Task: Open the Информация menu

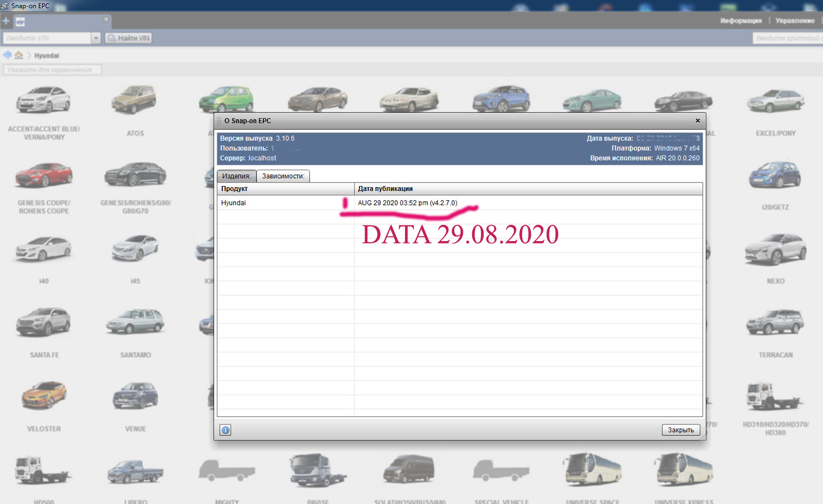Action: 741,20
